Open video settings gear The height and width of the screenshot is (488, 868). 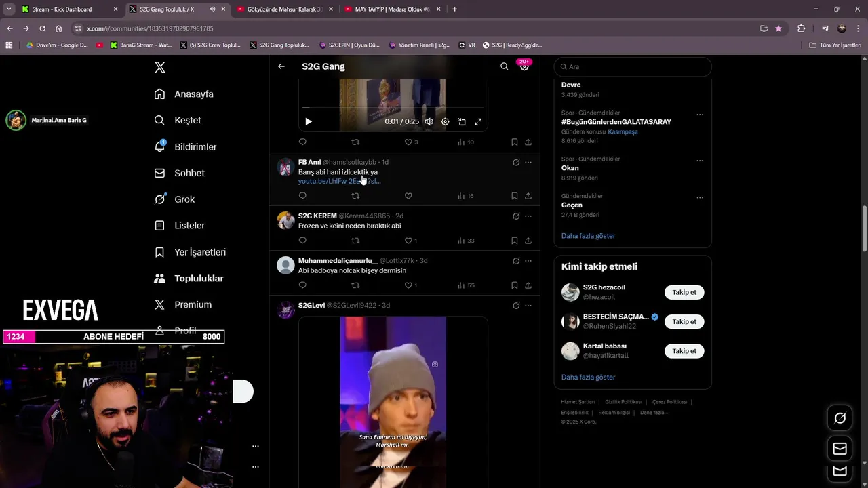point(446,122)
